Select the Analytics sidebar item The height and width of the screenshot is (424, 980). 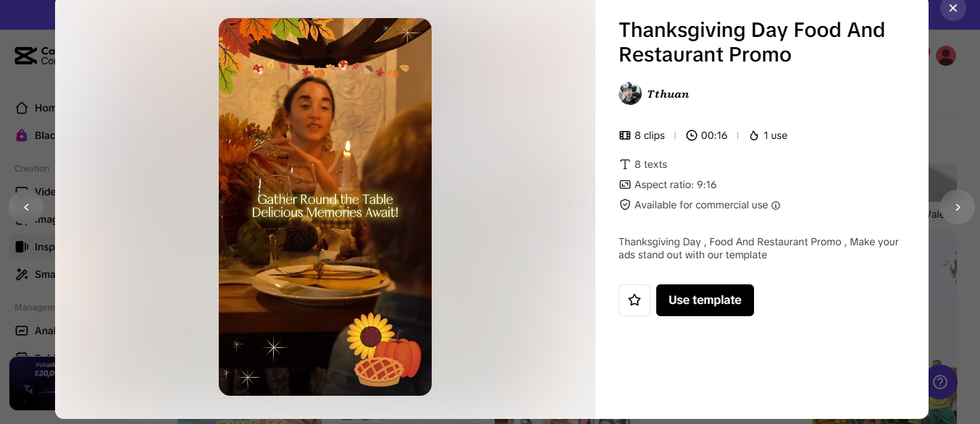click(36, 331)
